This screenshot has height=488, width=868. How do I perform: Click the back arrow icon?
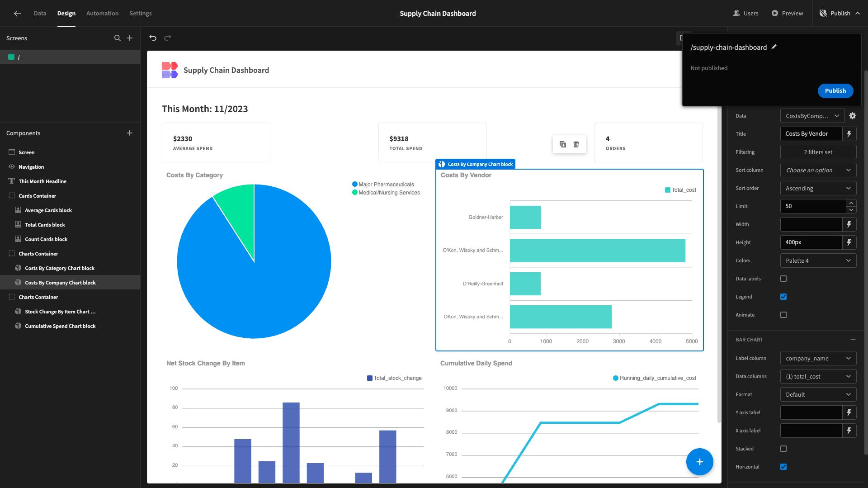[x=17, y=14]
